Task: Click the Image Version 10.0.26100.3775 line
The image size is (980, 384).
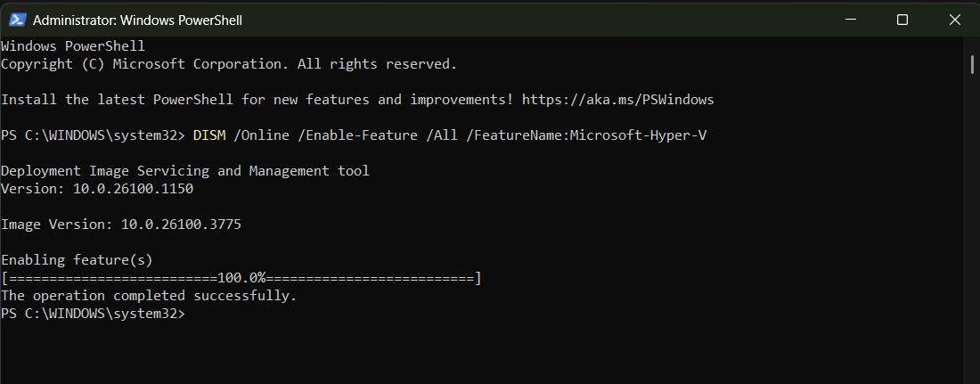Action: click(x=121, y=225)
